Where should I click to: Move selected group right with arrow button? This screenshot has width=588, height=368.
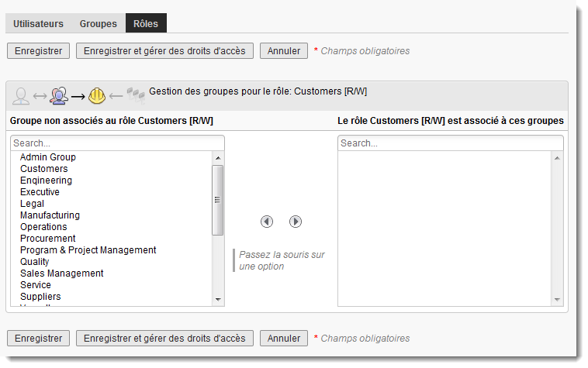(296, 222)
